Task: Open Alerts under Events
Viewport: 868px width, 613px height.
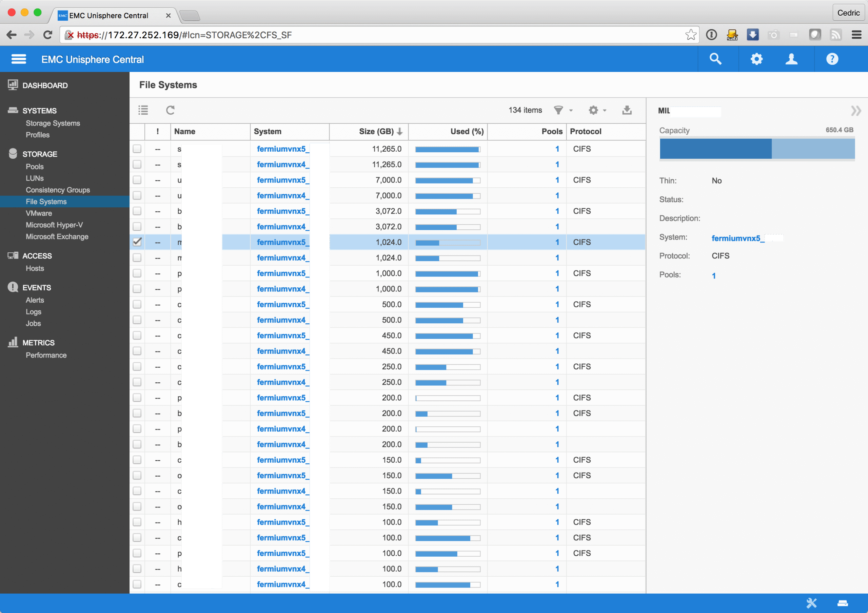Action: click(x=35, y=300)
